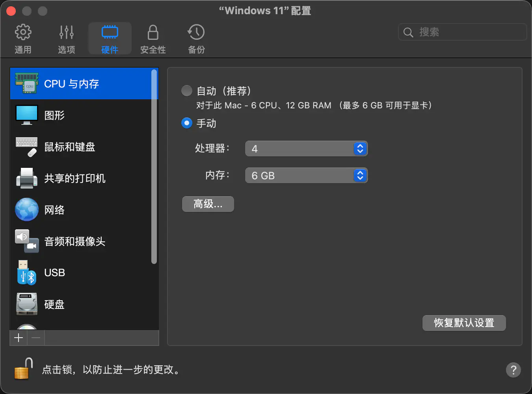Click the 网络 globe icon

[x=27, y=210]
